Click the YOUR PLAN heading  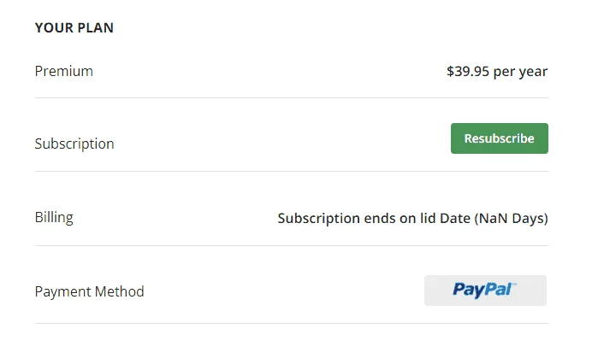coord(74,27)
